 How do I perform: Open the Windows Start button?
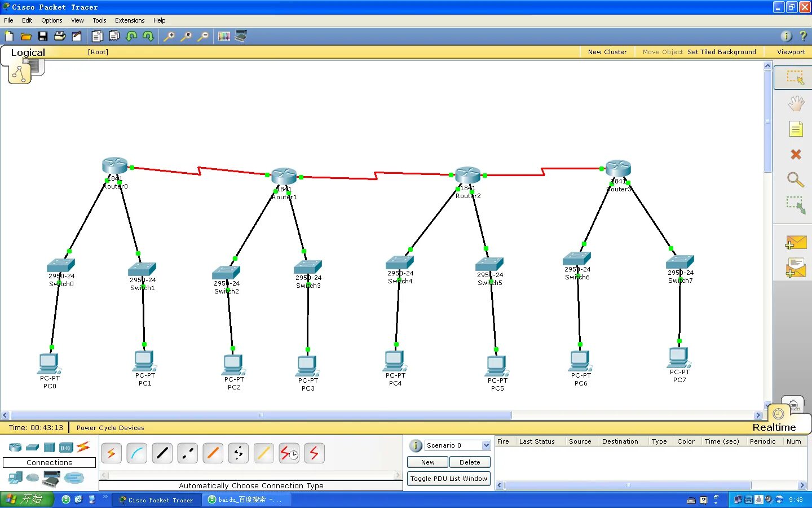pos(27,499)
